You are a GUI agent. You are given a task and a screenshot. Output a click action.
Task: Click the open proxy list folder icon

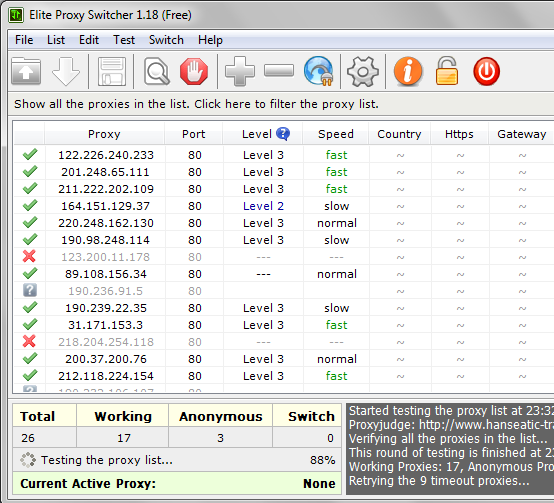[26, 71]
